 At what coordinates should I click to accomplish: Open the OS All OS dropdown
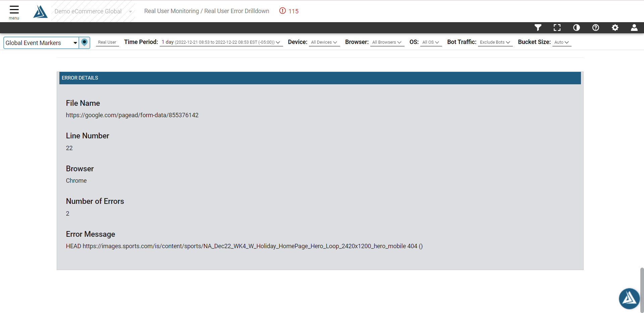pyautogui.click(x=431, y=42)
